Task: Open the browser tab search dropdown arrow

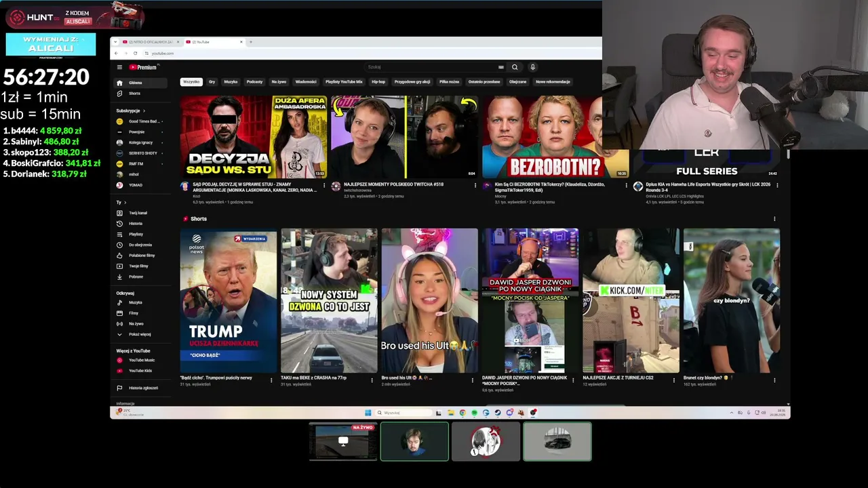Action: pyautogui.click(x=115, y=42)
